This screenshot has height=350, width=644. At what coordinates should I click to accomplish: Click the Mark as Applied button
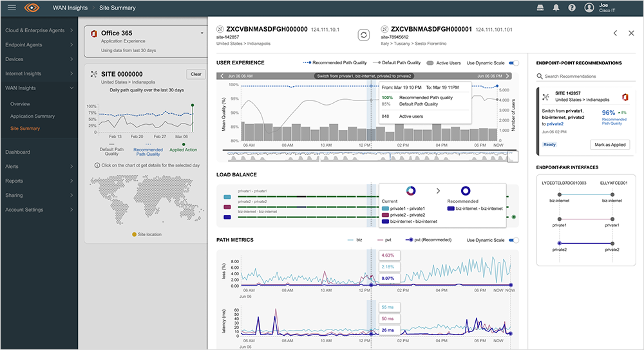(x=610, y=145)
